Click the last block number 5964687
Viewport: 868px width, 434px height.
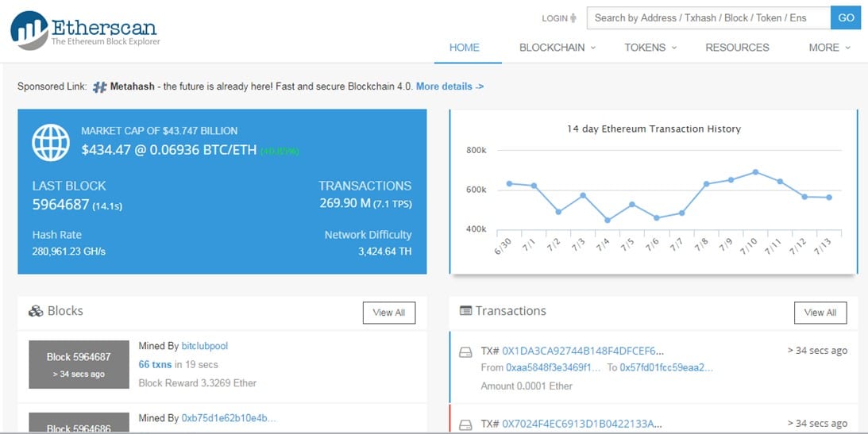point(61,205)
